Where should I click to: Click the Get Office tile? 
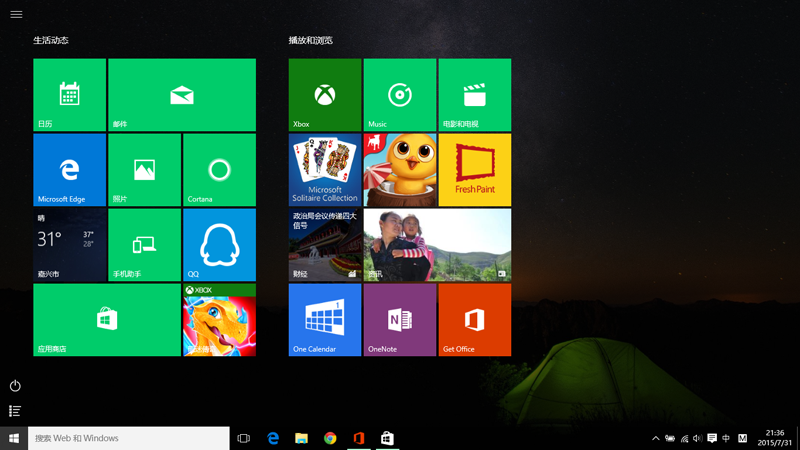(474, 320)
